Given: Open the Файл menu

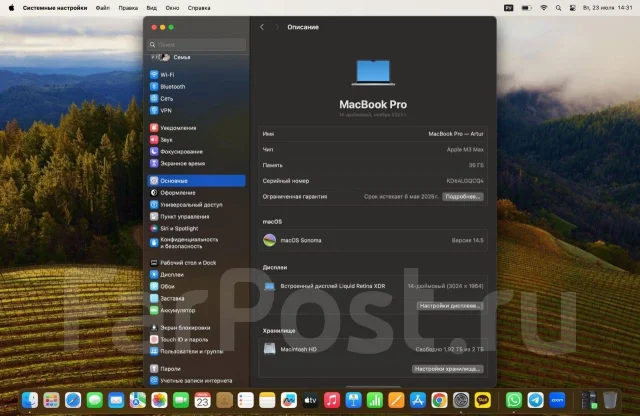Looking at the screenshot, I should (x=102, y=8).
